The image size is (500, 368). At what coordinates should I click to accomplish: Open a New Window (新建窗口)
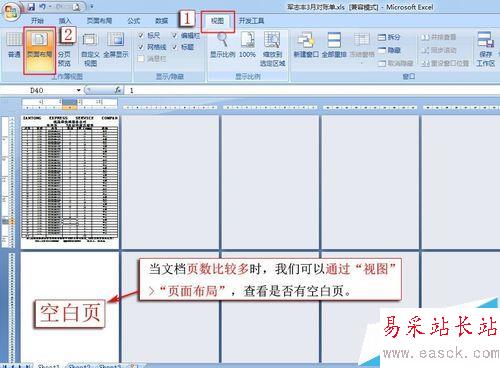click(x=306, y=45)
